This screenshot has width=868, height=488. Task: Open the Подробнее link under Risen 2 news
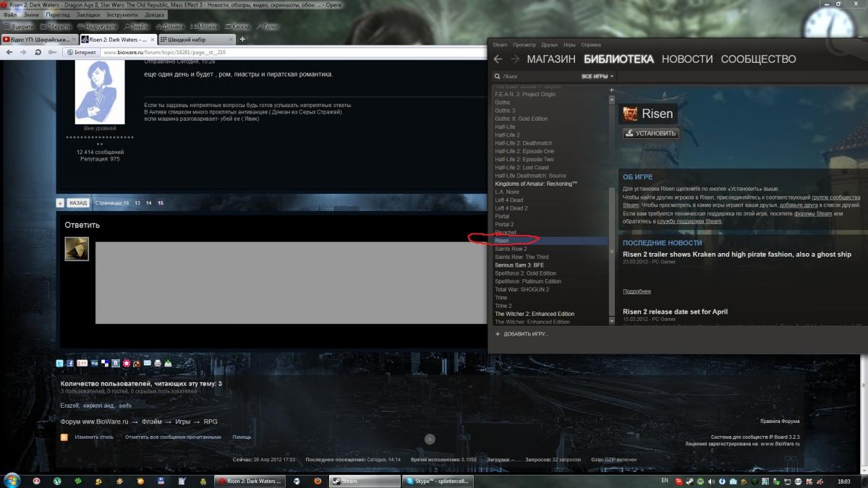[x=637, y=291]
